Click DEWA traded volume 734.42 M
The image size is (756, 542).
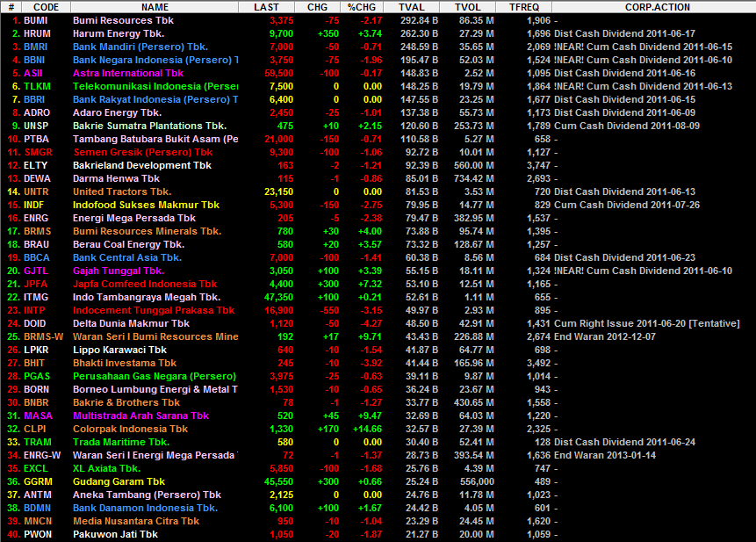(473, 178)
